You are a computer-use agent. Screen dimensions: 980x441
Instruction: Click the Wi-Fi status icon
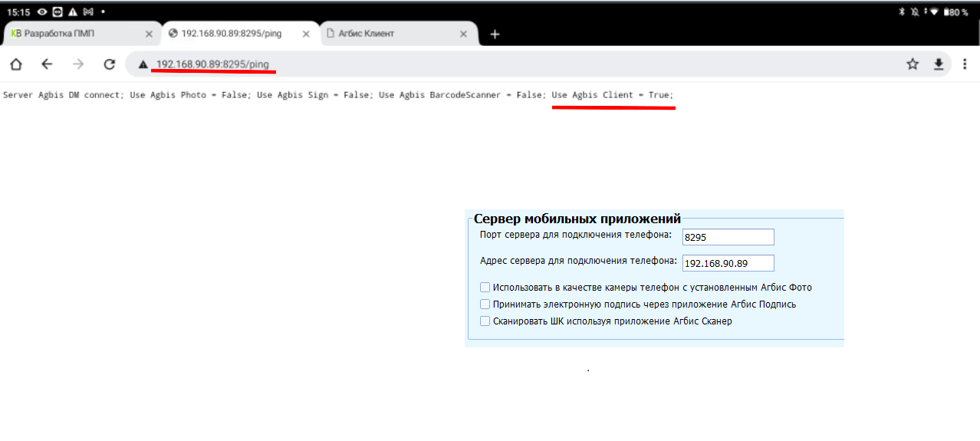click(x=934, y=12)
